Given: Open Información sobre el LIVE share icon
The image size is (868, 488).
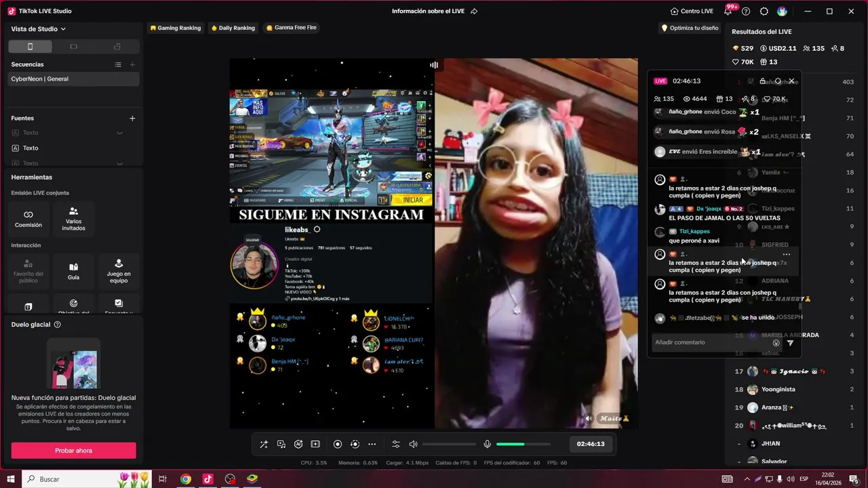Looking at the screenshot, I should point(474,11).
